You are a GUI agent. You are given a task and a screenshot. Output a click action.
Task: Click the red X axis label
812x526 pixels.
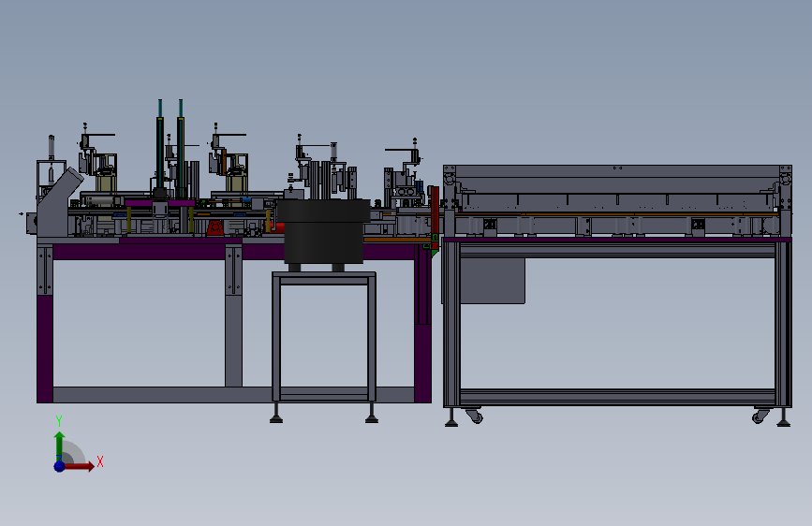[x=100, y=461]
